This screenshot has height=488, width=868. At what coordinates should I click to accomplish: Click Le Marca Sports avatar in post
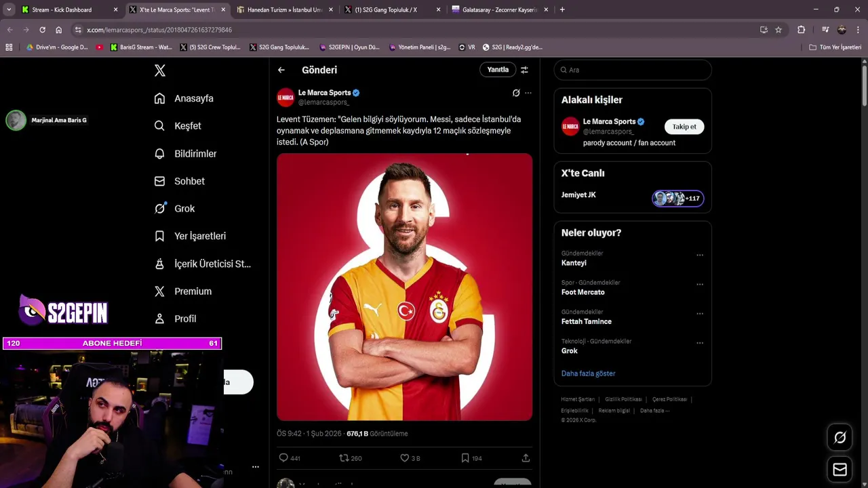tap(285, 98)
